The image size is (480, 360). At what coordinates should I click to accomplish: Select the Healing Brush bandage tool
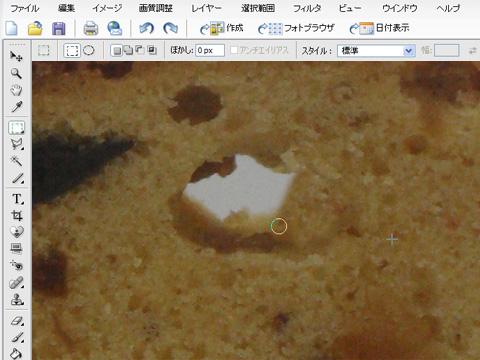pos(16,283)
